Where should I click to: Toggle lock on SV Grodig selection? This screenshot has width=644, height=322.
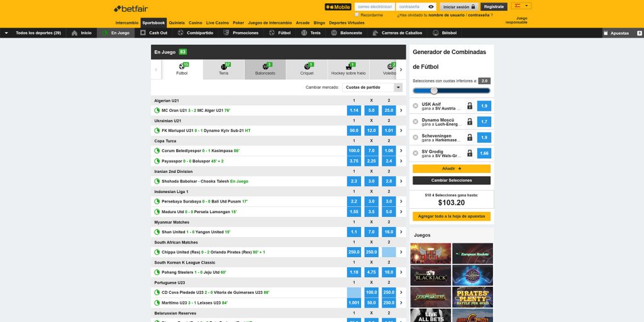tap(470, 153)
